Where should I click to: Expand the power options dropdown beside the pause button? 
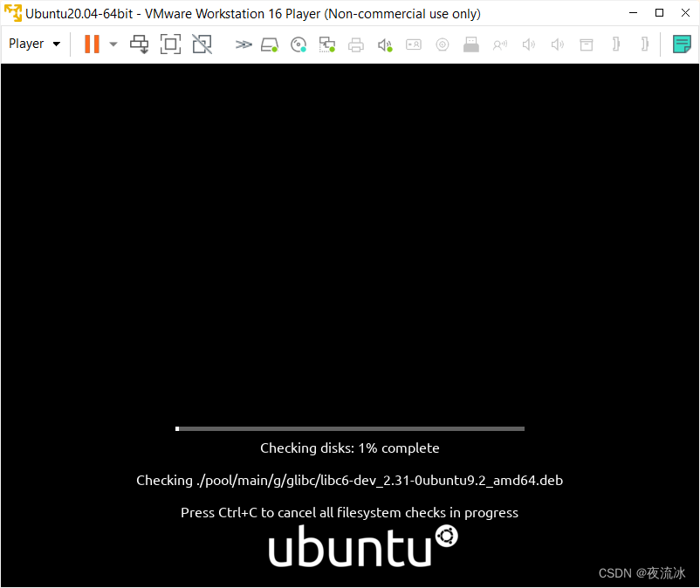point(113,44)
